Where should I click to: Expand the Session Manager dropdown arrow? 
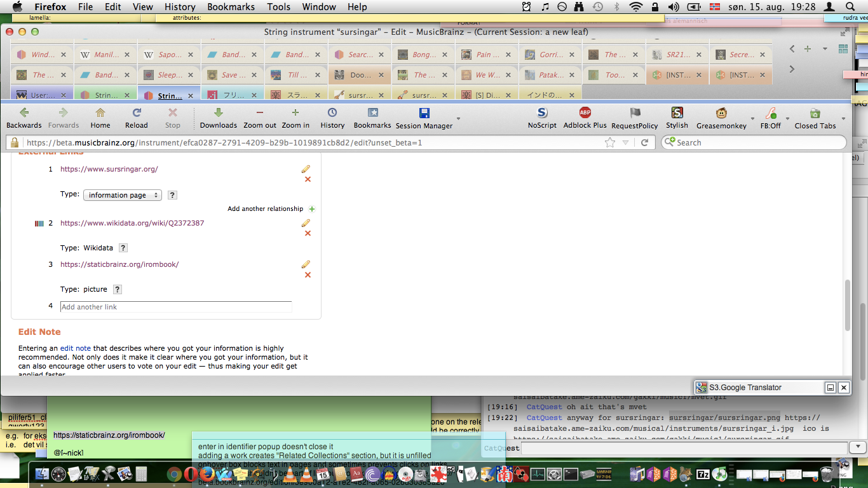tap(458, 118)
